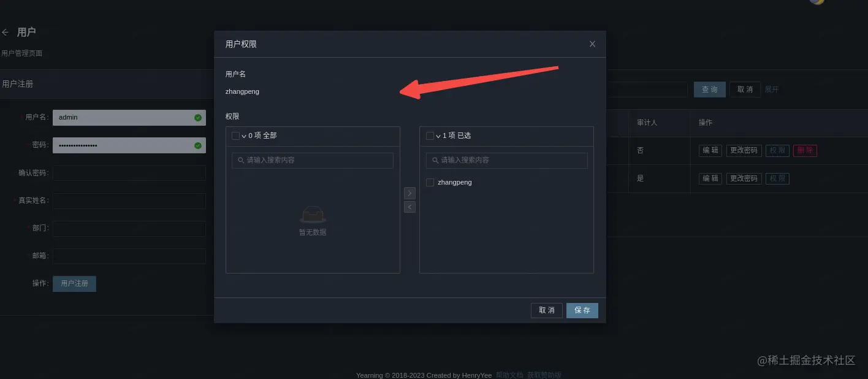This screenshot has width=868, height=379.
Task: Click 用户名 input field containing admin
Action: (x=129, y=117)
